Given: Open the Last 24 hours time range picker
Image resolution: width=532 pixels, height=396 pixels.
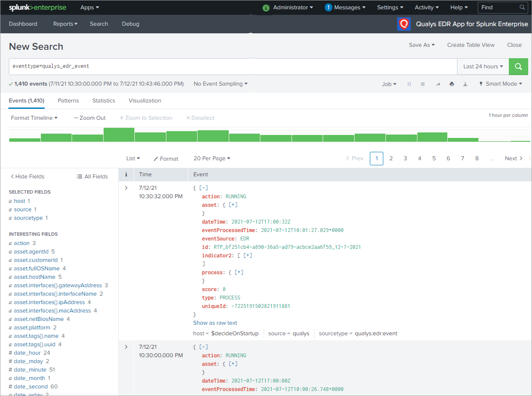Looking at the screenshot, I should (x=483, y=67).
